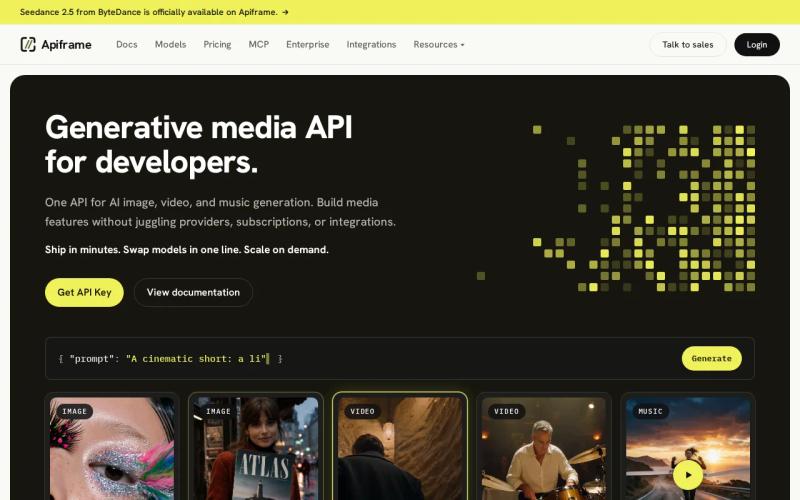Open the glitter eye makeup image thumbnail
This screenshot has width=800, height=500.
[x=112, y=448]
